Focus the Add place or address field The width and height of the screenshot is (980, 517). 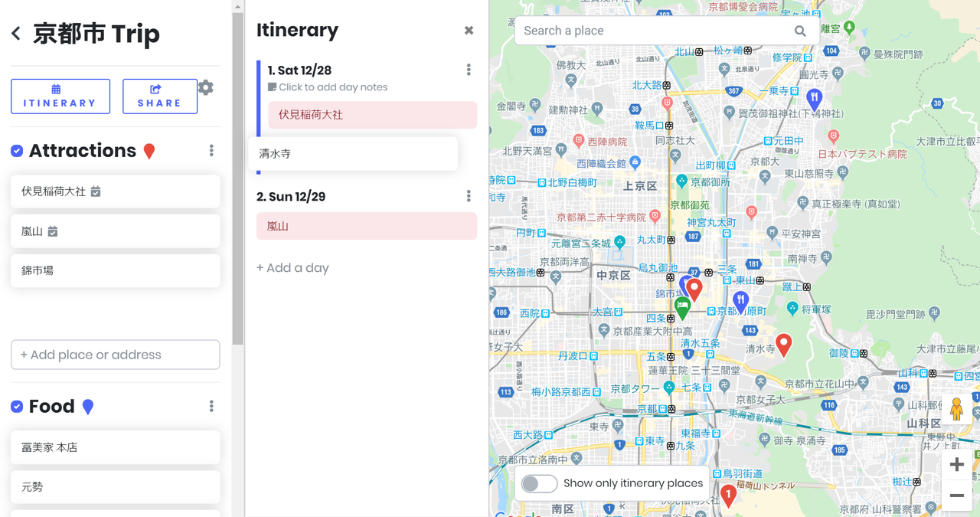116,355
